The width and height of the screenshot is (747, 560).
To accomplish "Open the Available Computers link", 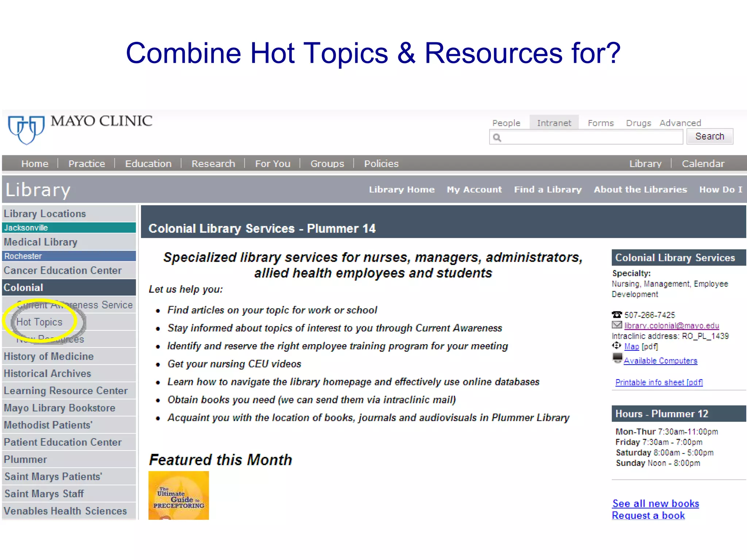I will pos(660,361).
